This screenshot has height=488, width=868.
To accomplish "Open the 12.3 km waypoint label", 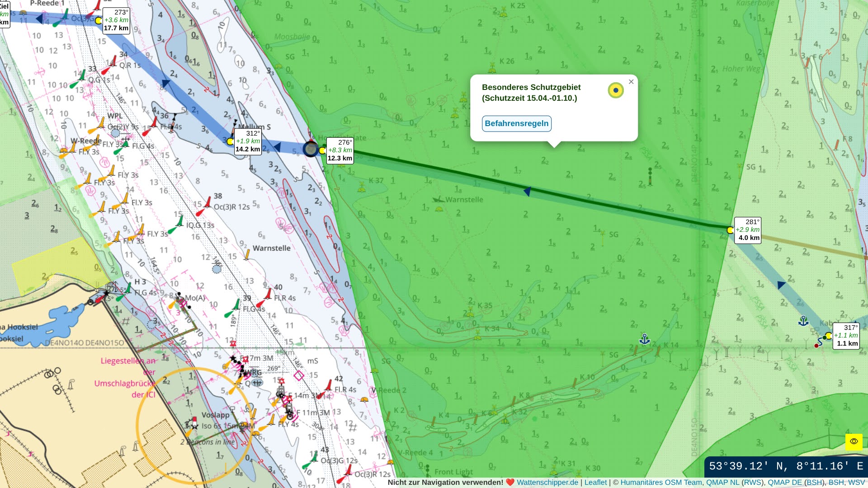I will [x=340, y=150].
